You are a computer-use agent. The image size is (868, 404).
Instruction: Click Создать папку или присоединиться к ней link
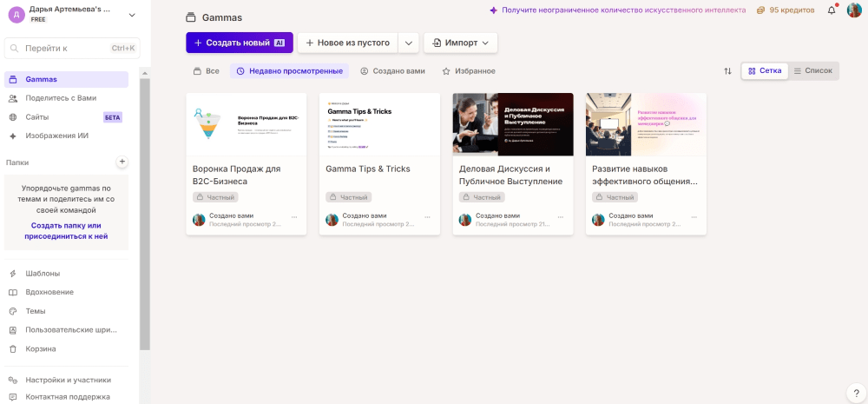pyautogui.click(x=66, y=231)
